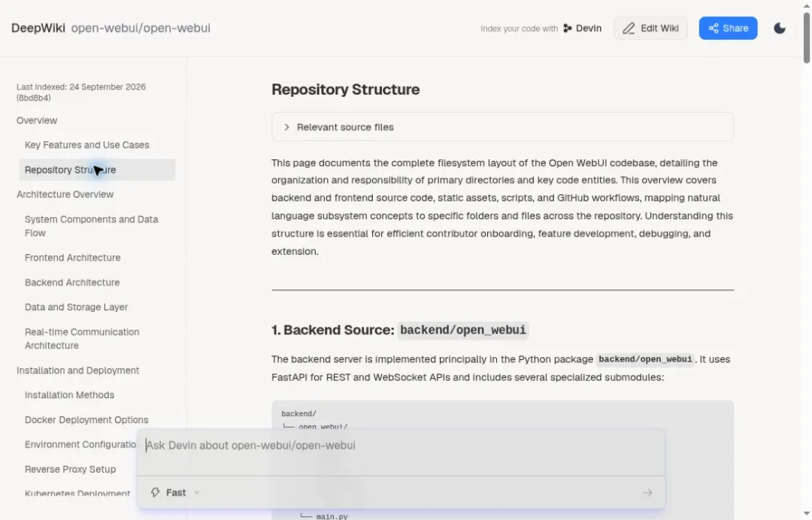
Task: Open the Docker Deployment Options page
Action: coord(86,420)
